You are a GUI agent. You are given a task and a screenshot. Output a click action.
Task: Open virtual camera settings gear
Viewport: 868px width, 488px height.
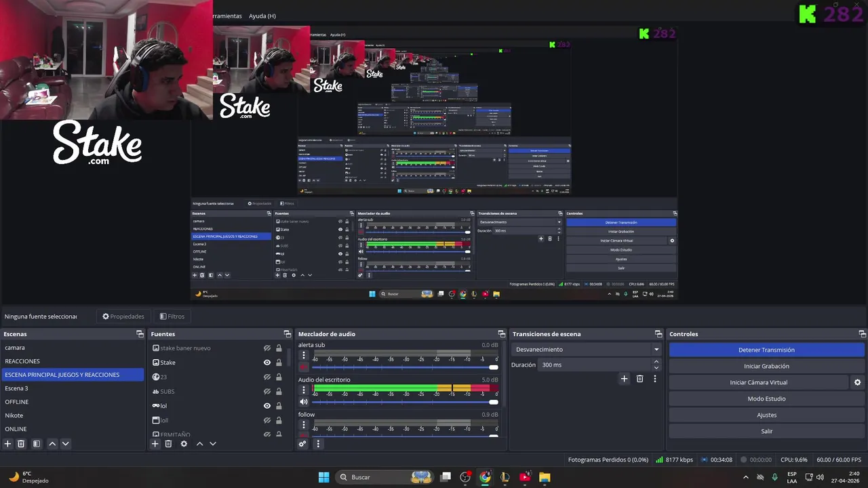point(857,382)
